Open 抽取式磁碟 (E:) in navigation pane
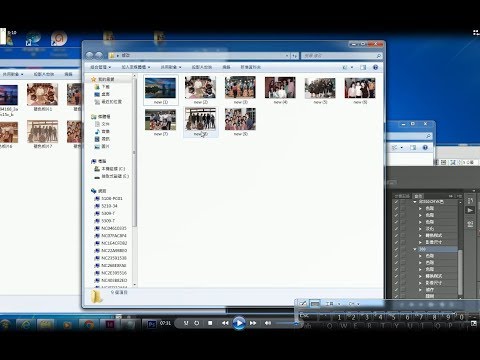480x360 pixels. click(111, 176)
